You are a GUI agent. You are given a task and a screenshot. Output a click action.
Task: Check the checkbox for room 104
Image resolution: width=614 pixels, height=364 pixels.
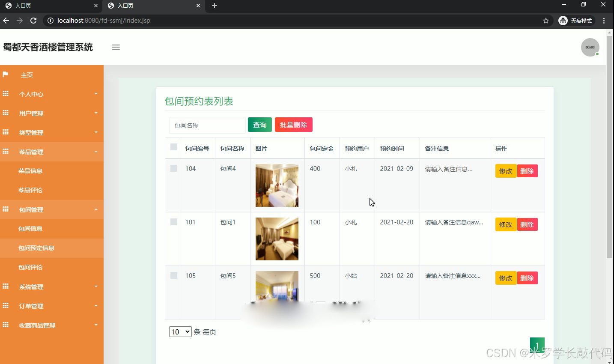tap(173, 168)
